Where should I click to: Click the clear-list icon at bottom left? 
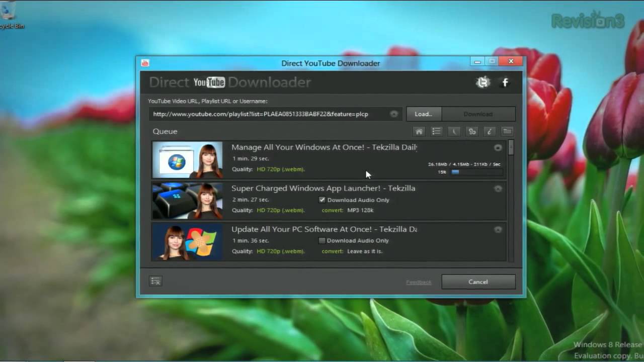[x=155, y=281]
